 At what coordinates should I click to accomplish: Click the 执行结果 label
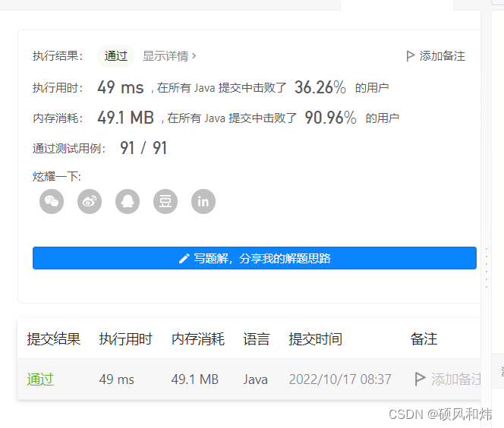(58, 56)
